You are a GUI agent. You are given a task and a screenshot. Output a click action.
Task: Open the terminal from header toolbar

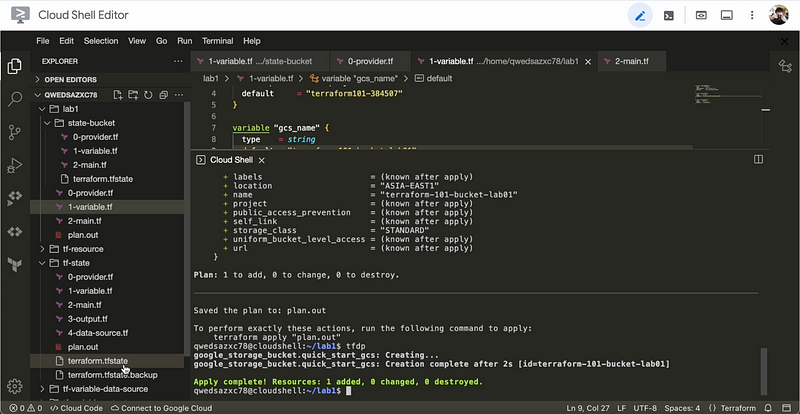668,15
